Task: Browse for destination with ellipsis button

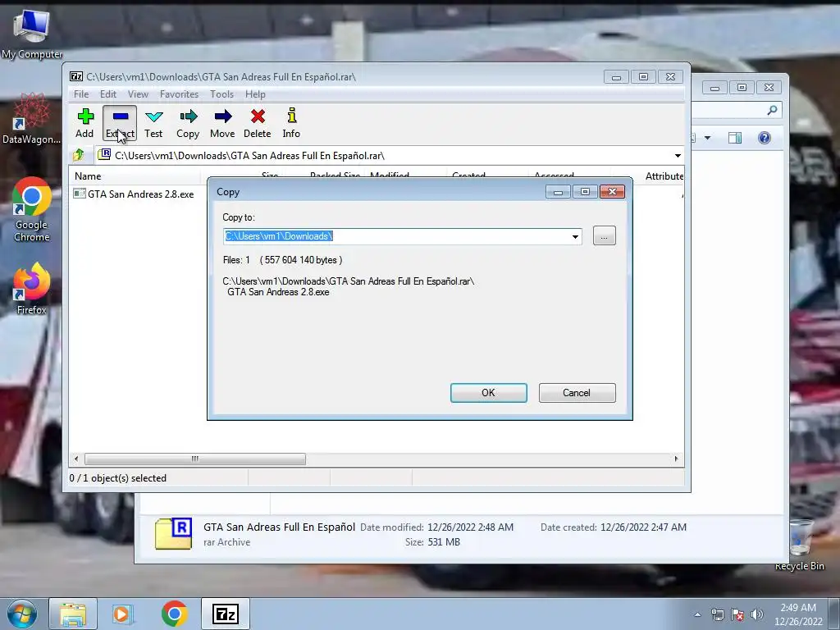Action: coord(605,236)
